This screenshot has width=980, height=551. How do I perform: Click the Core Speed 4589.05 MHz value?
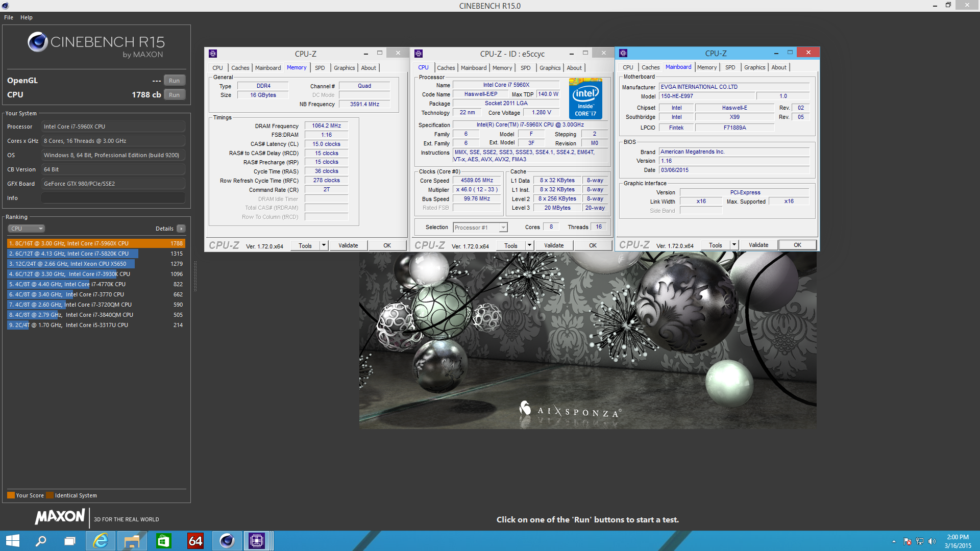click(477, 180)
